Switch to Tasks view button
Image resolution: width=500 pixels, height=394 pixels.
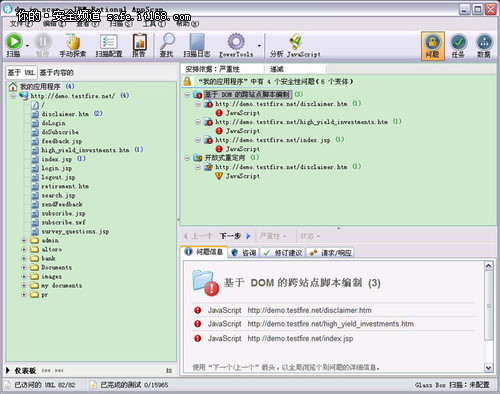458,46
